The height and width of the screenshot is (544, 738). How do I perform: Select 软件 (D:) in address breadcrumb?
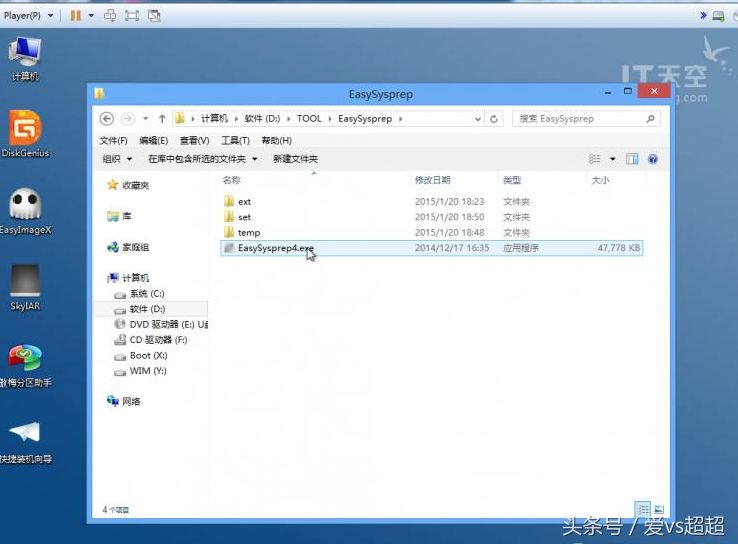click(262, 119)
